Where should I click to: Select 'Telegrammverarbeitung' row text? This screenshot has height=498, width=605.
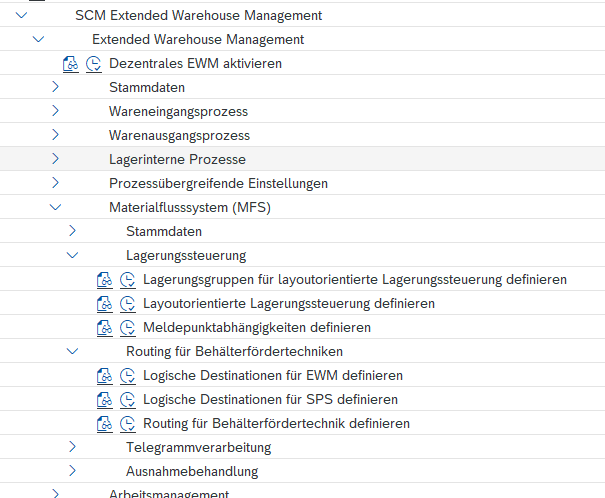[x=199, y=447]
